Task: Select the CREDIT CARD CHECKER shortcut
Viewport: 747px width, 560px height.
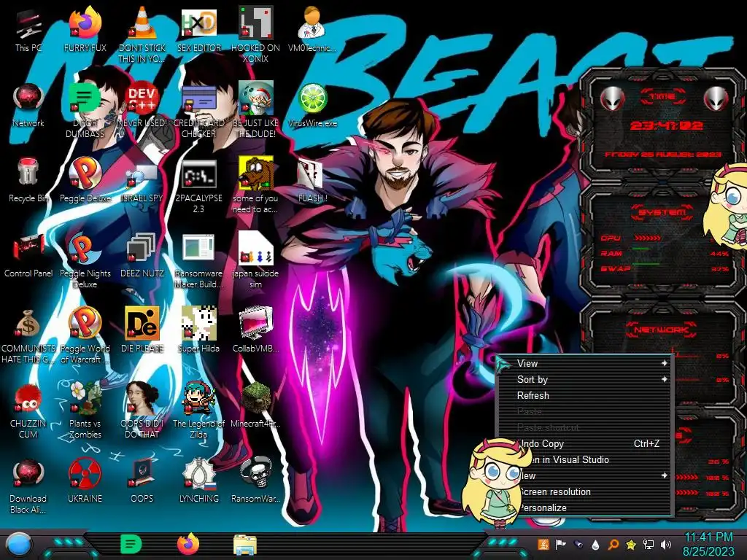Action: click(198, 109)
